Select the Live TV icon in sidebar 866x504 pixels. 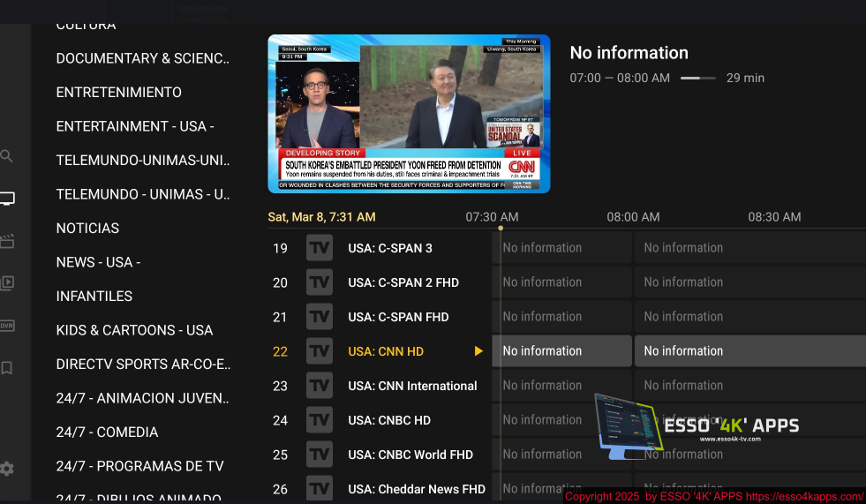7,199
